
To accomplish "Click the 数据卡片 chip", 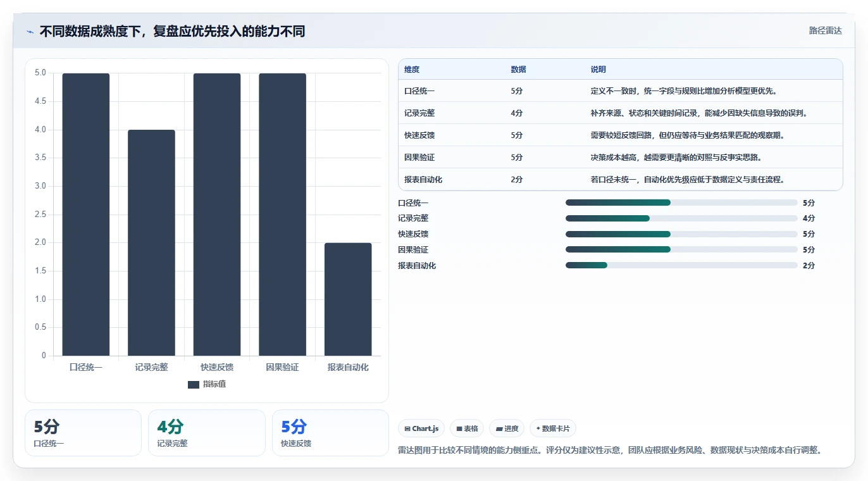I will coord(553,428).
